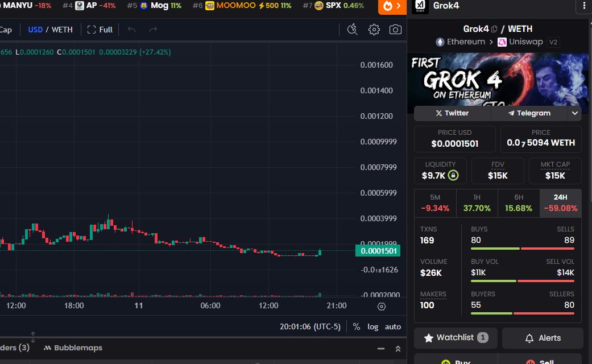Minimize the bottom panel
The height and width of the screenshot is (364, 592).
(x=381, y=349)
